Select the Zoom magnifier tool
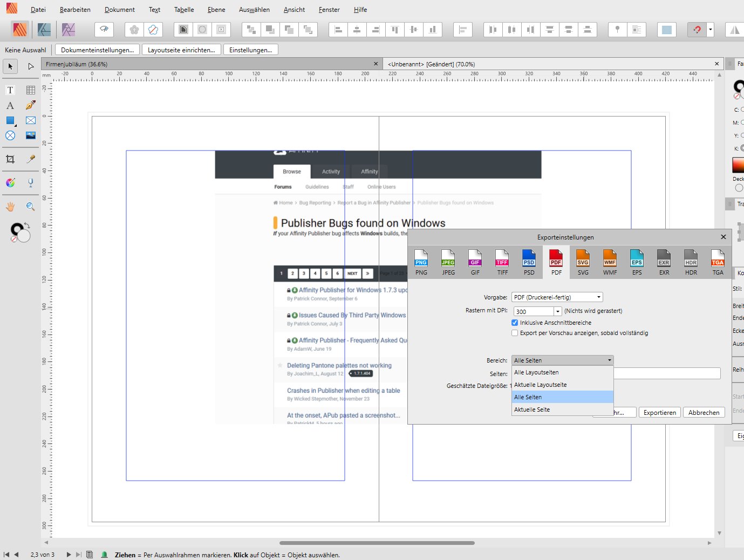 (31, 207)
